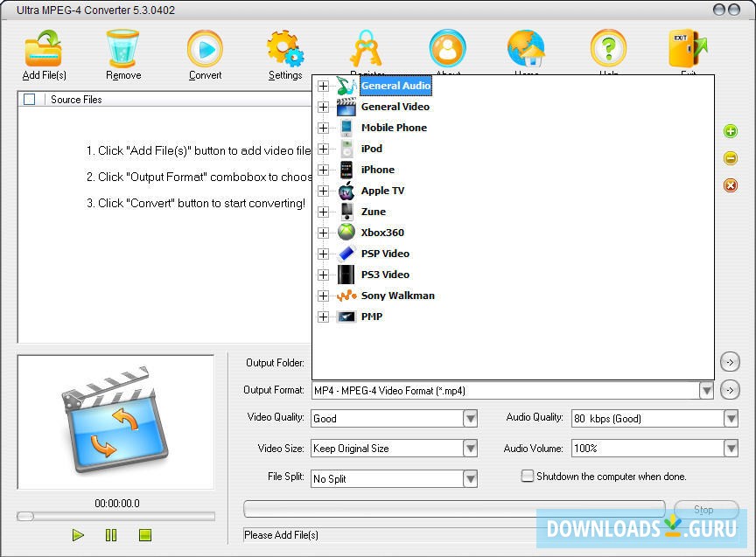Toggle the Source Files select-all checkbox
Screen dimensions: 756x557
[x=29, y=99]
